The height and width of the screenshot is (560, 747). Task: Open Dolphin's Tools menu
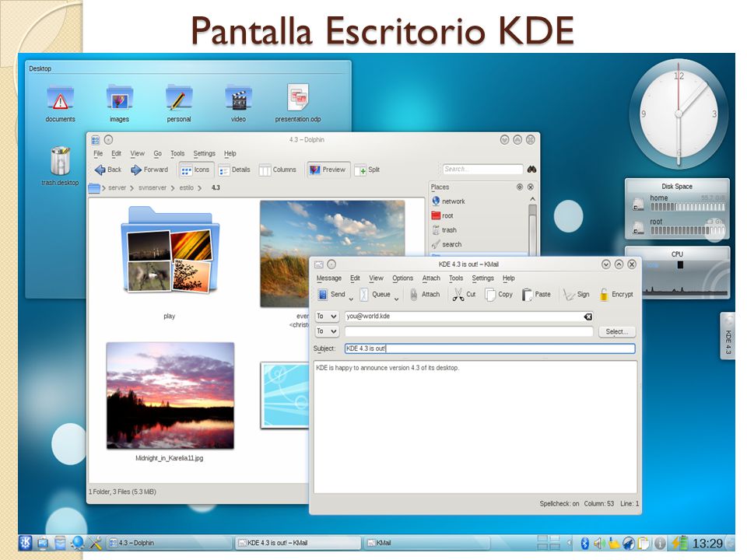[177, 153]
